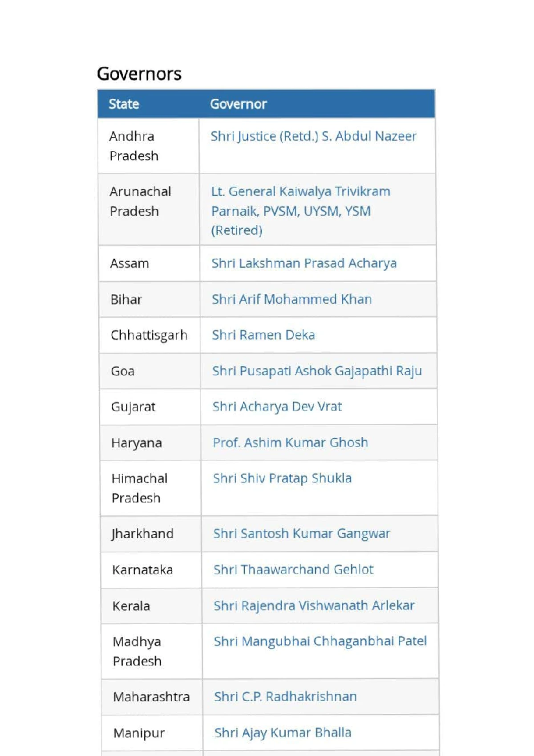Select the Chhattisgarh state cell
This screenshot has height=756, width=534.
[149, 335]
